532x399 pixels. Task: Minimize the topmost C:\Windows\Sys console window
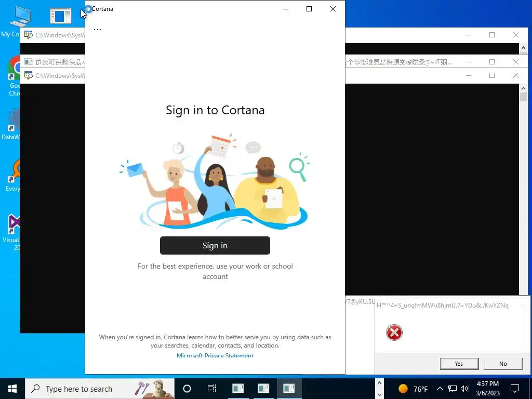(469, 35)
